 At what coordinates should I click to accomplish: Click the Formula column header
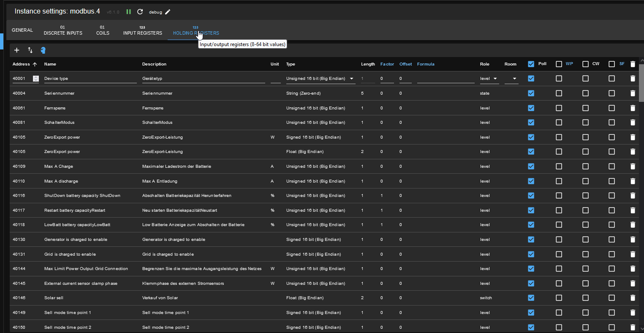[426, 64]
